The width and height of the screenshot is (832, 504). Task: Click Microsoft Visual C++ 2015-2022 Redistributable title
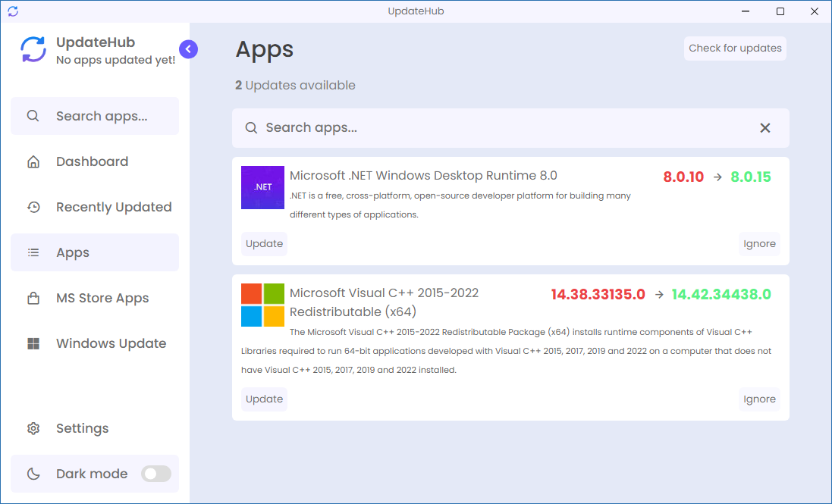point(385,302)
